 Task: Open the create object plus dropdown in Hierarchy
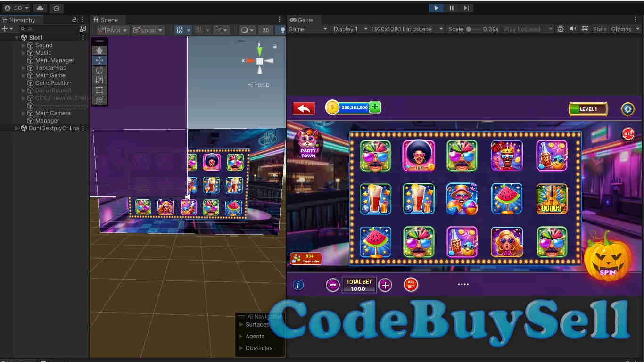(7, 29)
